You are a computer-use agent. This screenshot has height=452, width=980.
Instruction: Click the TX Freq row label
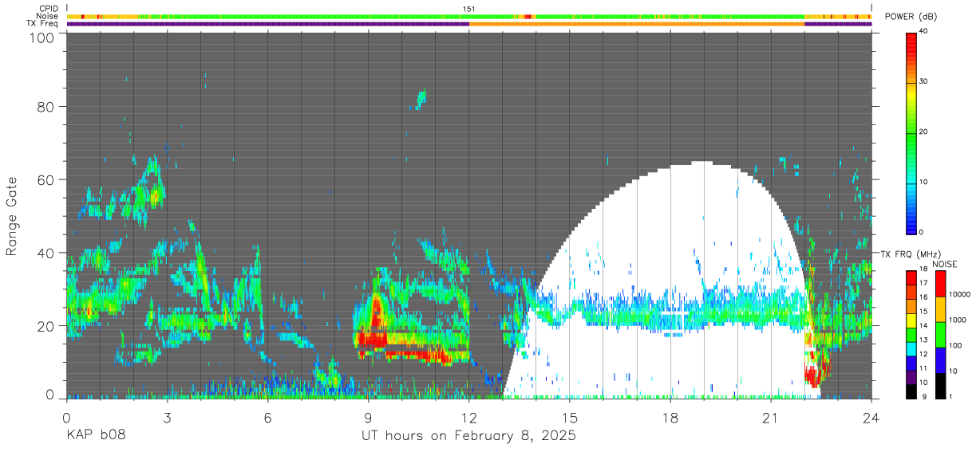pos(41,23)
